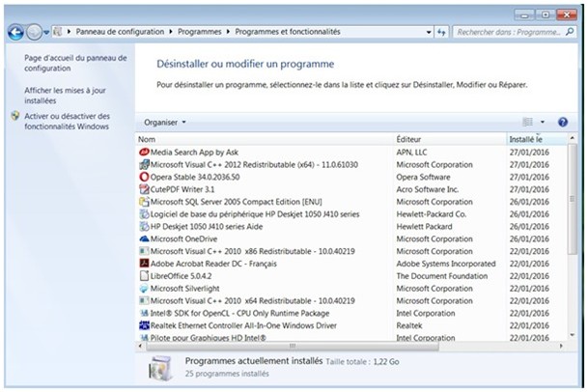Expand the view options dropdown arrow
Screen dimensions: 588x392
(543, 123)
